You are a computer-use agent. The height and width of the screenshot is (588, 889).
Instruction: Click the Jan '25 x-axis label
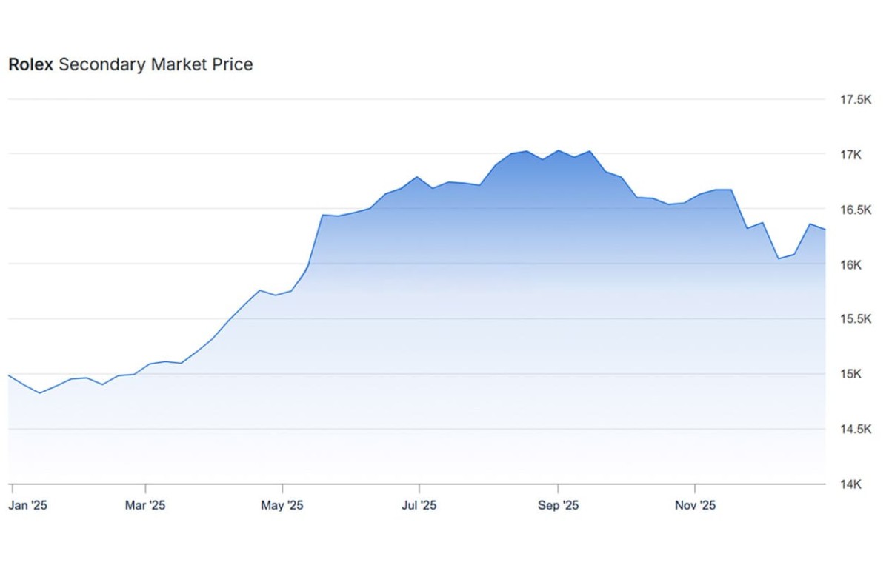pyautogui.click(x=29, y=506)
